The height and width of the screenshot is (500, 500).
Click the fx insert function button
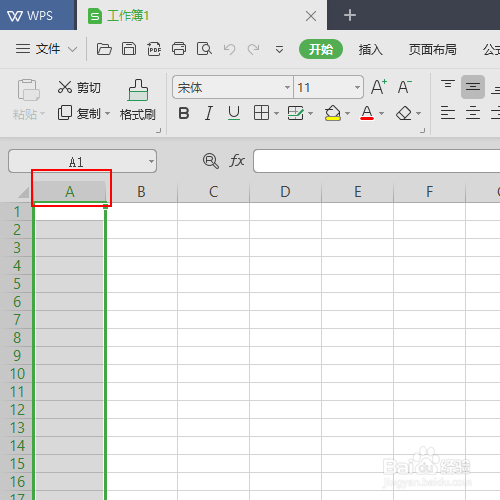[x=237, y=161]
